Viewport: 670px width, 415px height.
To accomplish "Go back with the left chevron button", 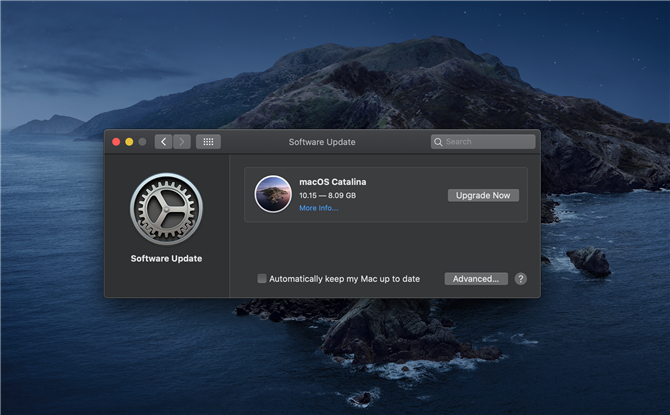I will (x=164, y=142).
